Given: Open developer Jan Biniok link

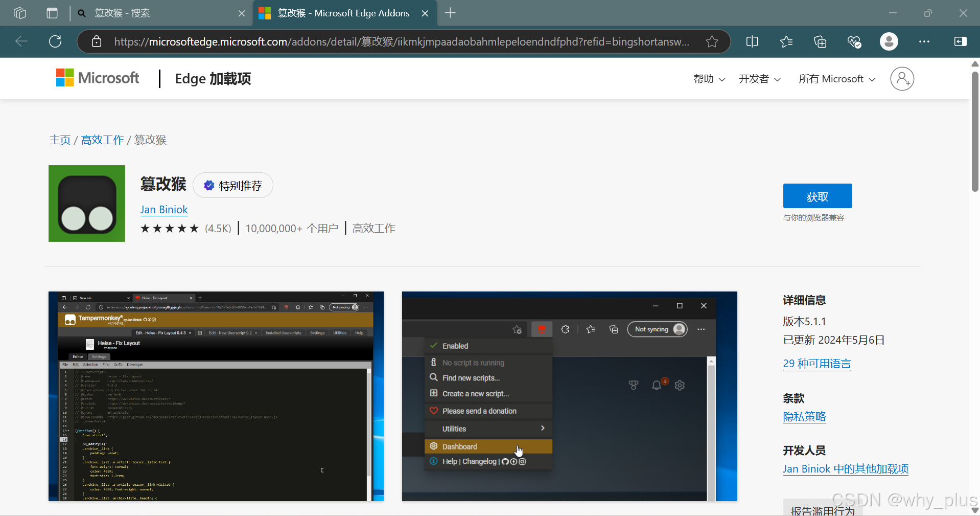Looking at the screenshot, I should [x=164, y=210].
